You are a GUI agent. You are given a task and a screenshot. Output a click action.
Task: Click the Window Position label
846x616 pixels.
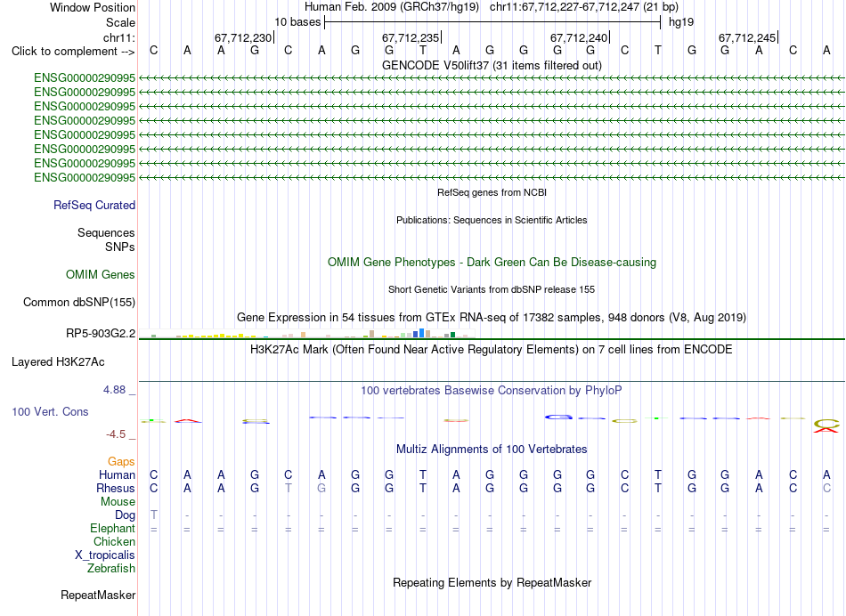[x=93, y=7]
